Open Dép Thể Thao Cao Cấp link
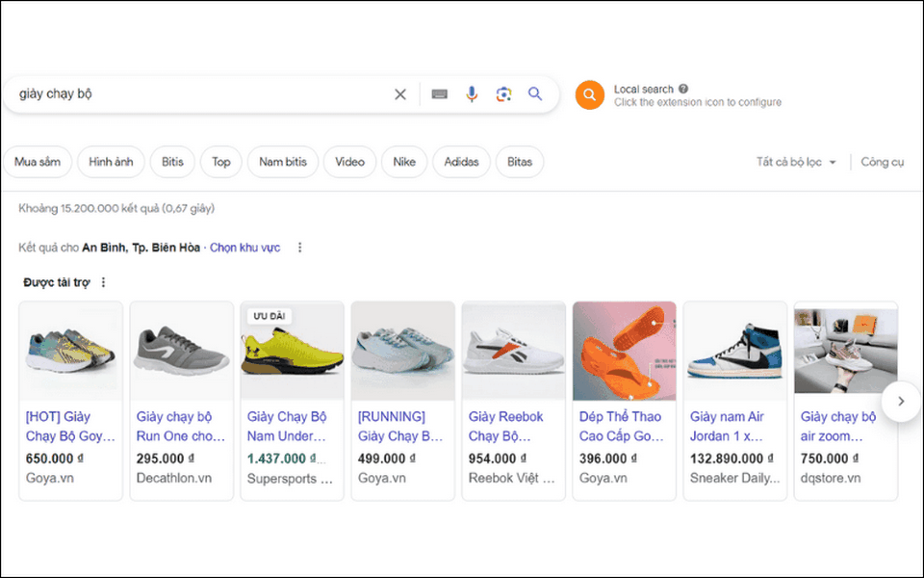924x578 pixels. 621,427
